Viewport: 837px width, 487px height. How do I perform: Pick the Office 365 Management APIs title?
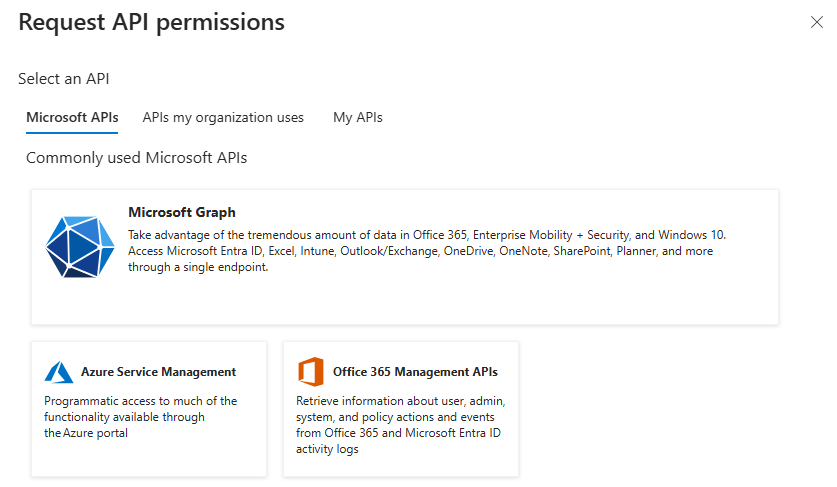pos(415,372)
